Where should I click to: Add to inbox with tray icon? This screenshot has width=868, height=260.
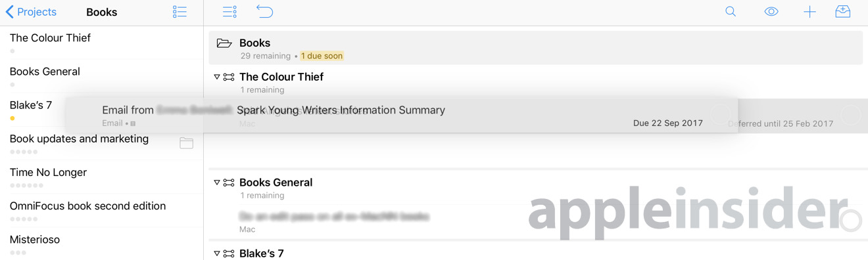click(843, 12)
